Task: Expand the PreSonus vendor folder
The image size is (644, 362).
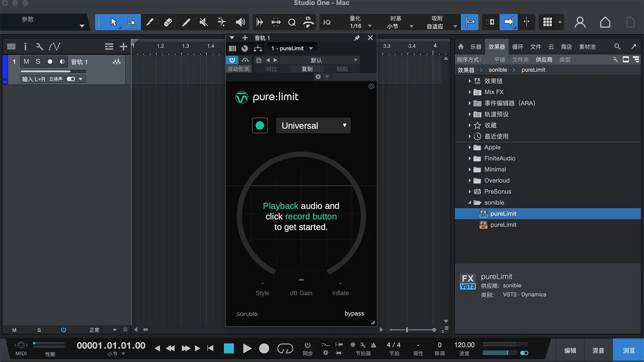Action: 470,192
